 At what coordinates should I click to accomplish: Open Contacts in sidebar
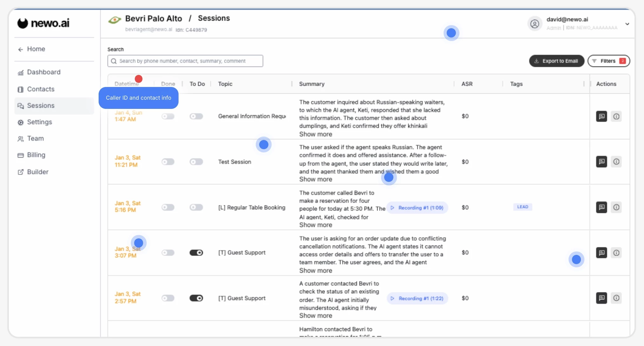click(41, 89)
